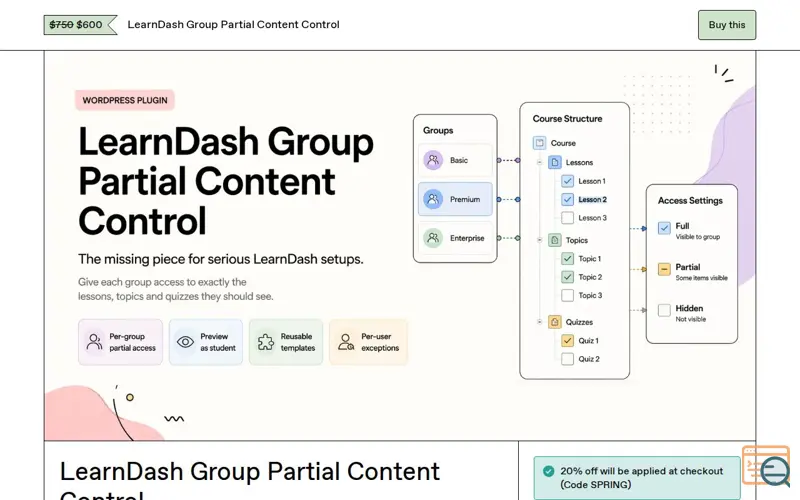Click the Course icon in Course Structure

pos(539,143)
